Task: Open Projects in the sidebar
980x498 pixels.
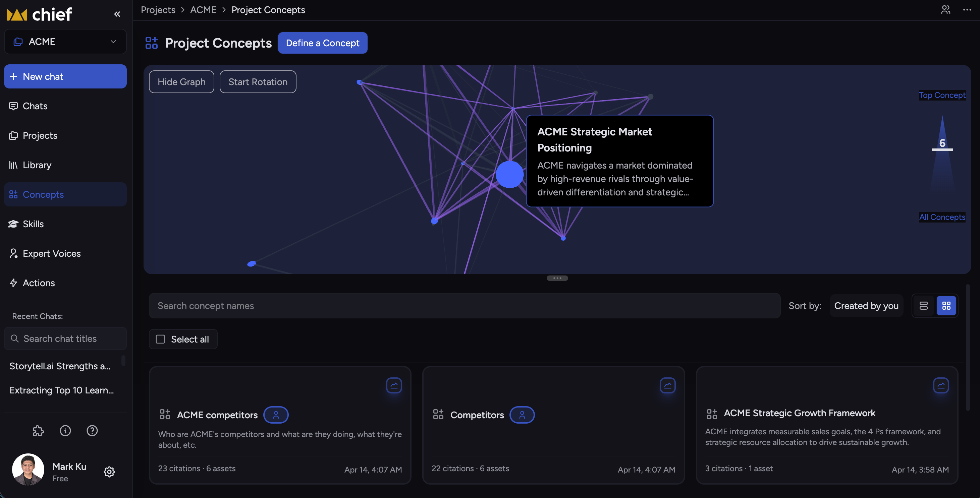Action: pos(65,136)
